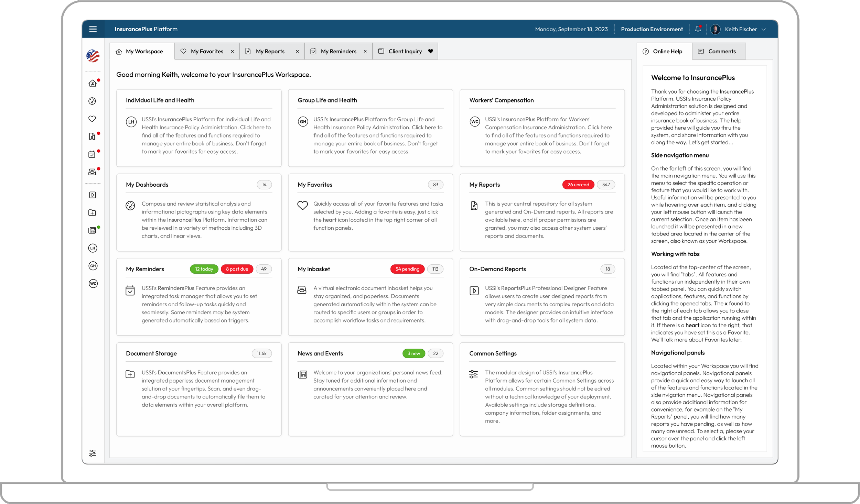Open My Favorites via the sidebar heart icon
Image resolution: width=860 pixels, height=504 pixels.
tap(92, 119)
